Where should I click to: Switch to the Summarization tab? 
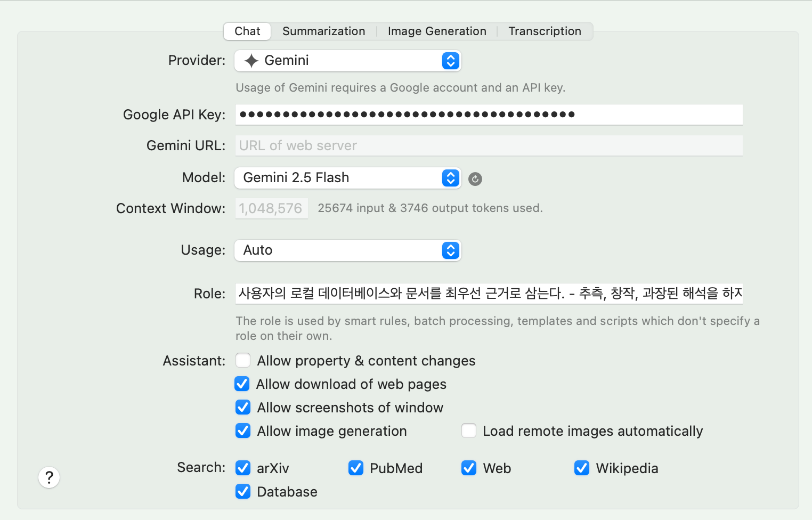tap(323, 31)
